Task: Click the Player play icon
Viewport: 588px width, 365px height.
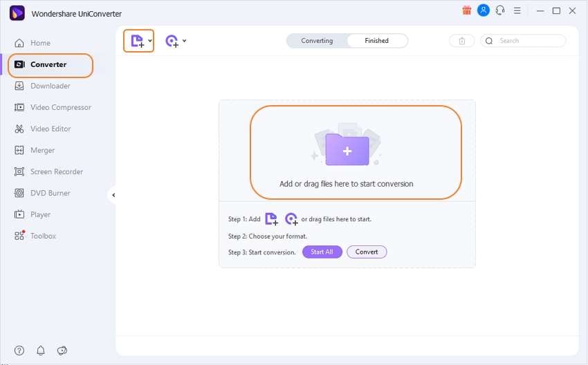Action: click(19, 214)
